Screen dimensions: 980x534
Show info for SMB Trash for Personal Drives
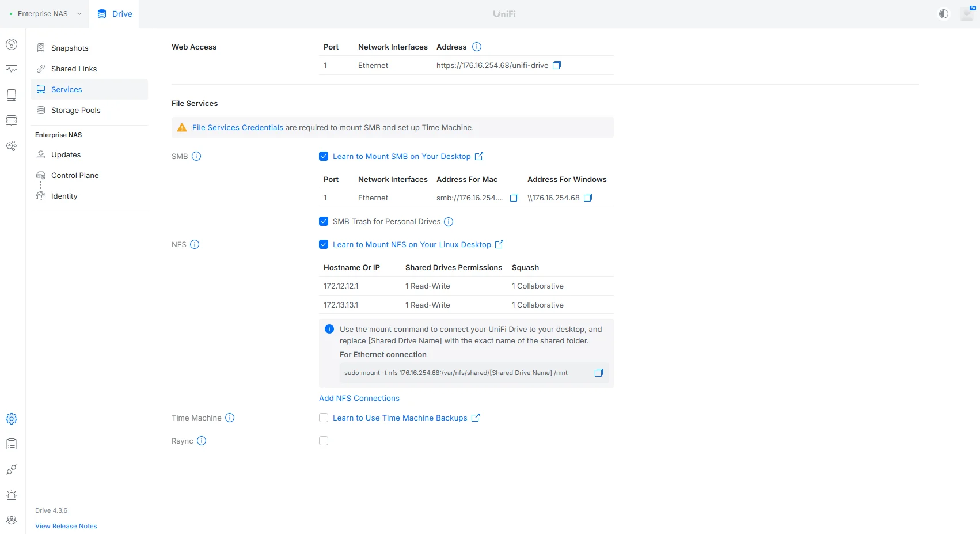[449, 222]
